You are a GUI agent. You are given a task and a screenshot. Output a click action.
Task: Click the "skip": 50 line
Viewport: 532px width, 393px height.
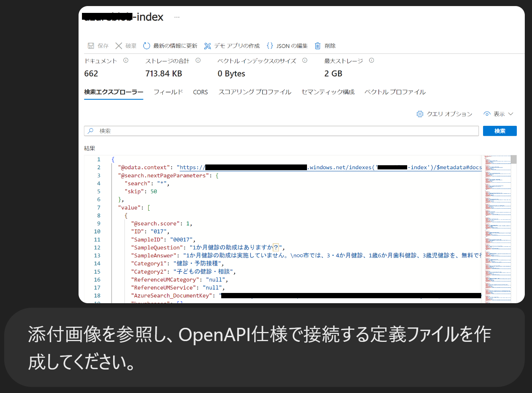[x=141, y=191]
